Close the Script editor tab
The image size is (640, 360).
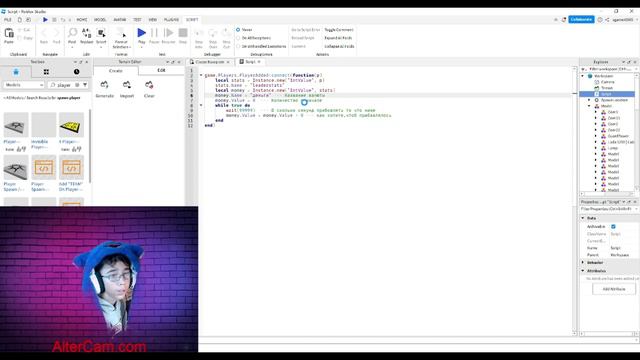(259, 62)
